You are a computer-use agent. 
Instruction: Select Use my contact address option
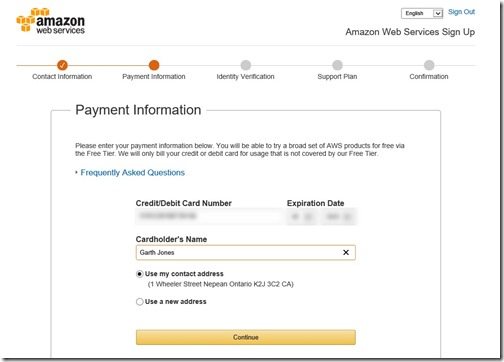coord(140,274)
